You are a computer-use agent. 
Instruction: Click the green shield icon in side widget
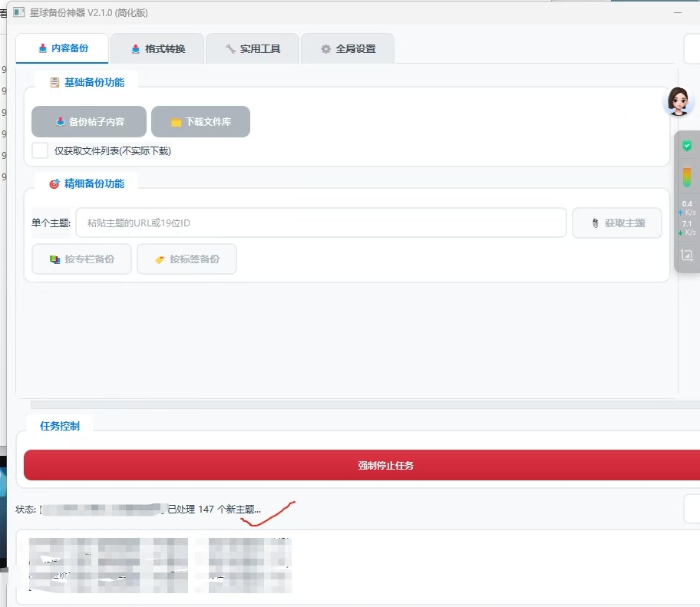(687, 146)
